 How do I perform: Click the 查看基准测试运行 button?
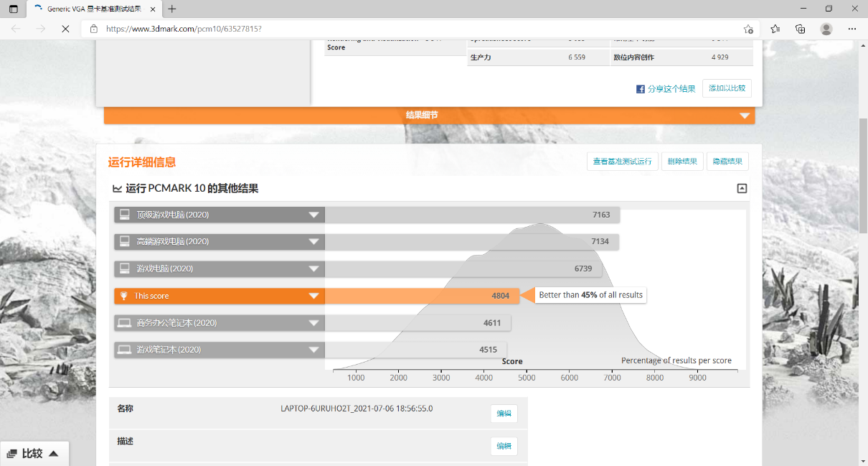tap(622, 162)
